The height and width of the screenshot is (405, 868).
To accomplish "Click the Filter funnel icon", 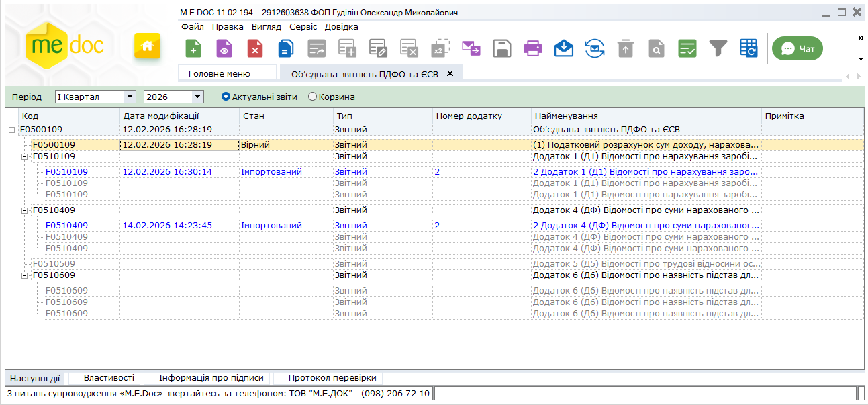I will tap(718, 48).
